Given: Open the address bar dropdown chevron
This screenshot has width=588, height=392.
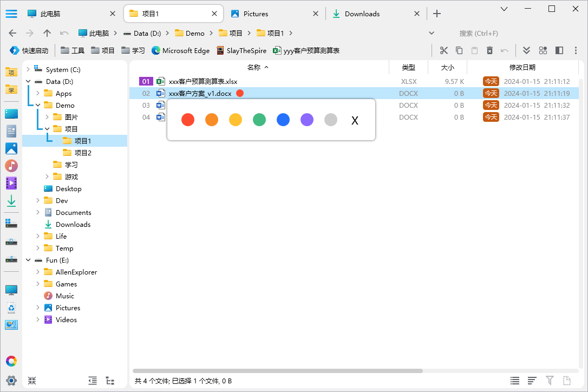Looking at the screenshot, I should click(432, 33).
